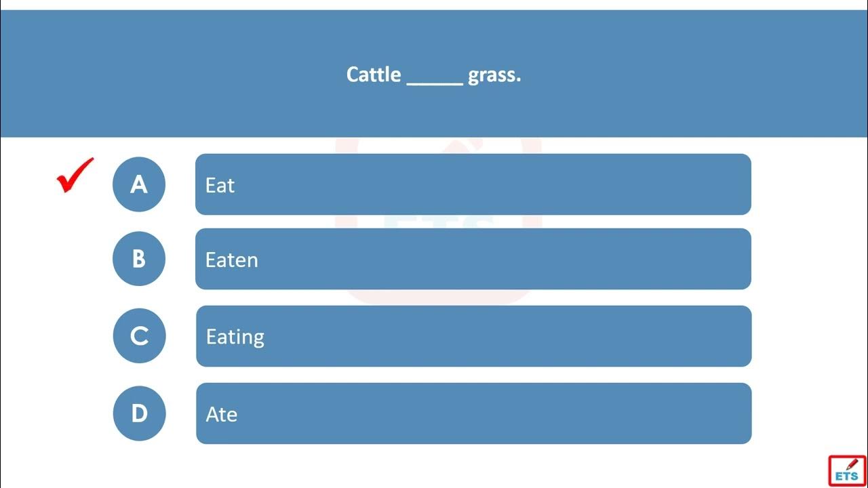Screen dimensions: 868x488
Task: Pick the Ate answer bar
Action: point(474,413)
